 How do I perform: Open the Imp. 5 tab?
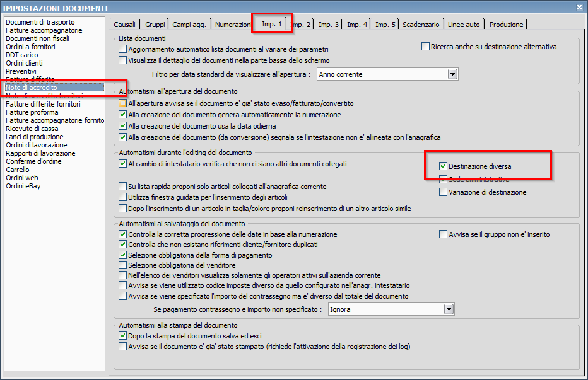385,25
